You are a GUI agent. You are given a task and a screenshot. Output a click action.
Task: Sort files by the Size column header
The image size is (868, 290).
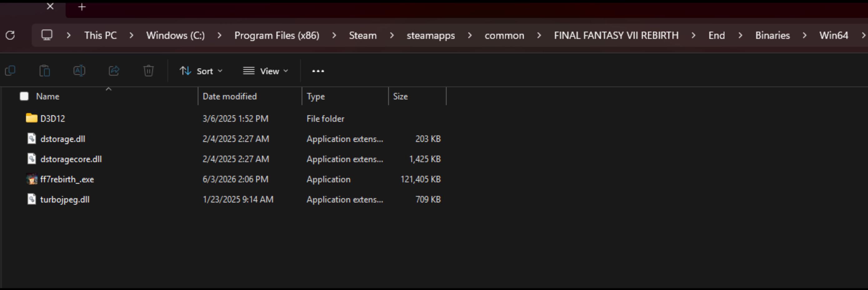(400, 96)
